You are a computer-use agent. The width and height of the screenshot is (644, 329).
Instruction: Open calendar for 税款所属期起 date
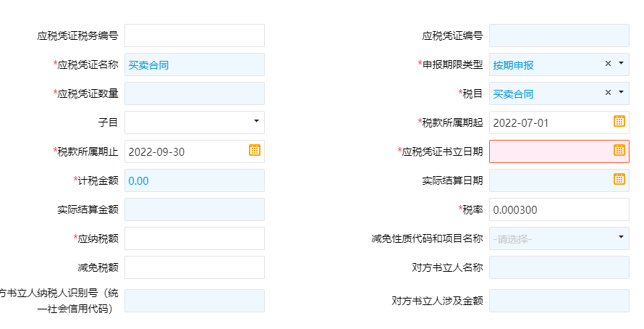click(619, 122)
